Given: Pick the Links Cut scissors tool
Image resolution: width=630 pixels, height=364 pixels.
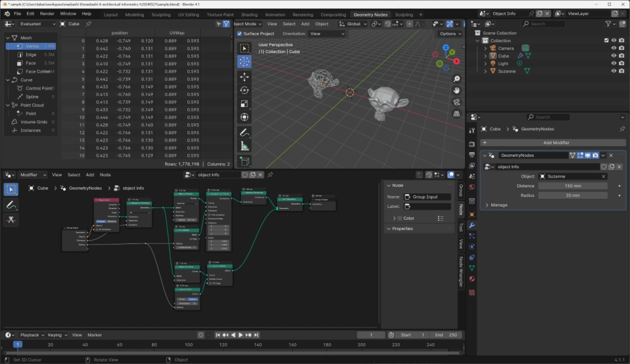Looking at the screenshot, I should pos(11,220).
